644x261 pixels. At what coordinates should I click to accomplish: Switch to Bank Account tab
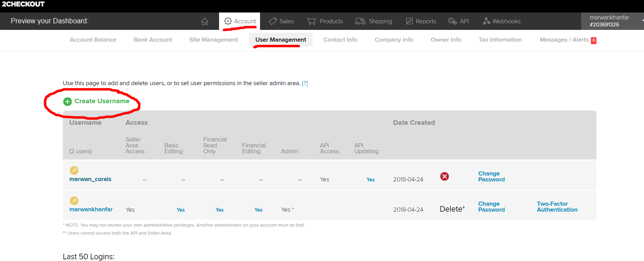[153, 40]
